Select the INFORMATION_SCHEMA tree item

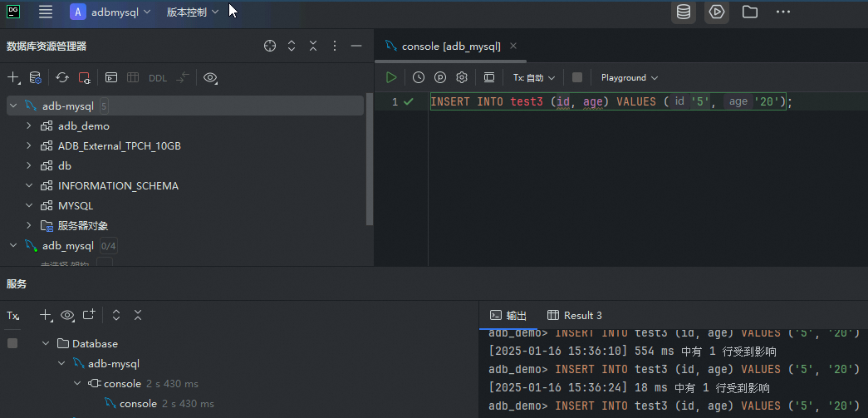(x=118, y=186)
